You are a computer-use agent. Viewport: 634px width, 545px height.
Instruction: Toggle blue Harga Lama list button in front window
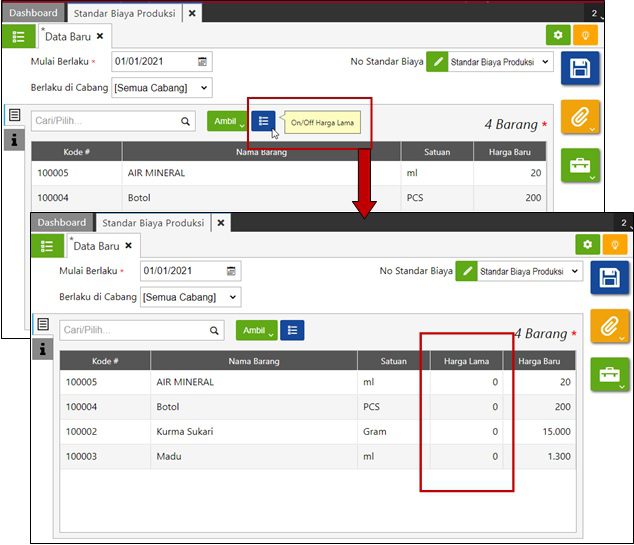(x=292, y=330)
